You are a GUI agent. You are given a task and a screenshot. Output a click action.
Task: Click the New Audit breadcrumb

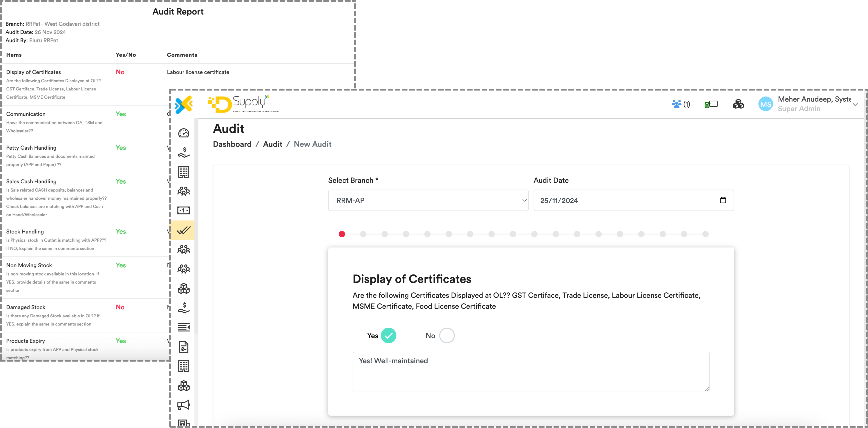coord(313,144)
